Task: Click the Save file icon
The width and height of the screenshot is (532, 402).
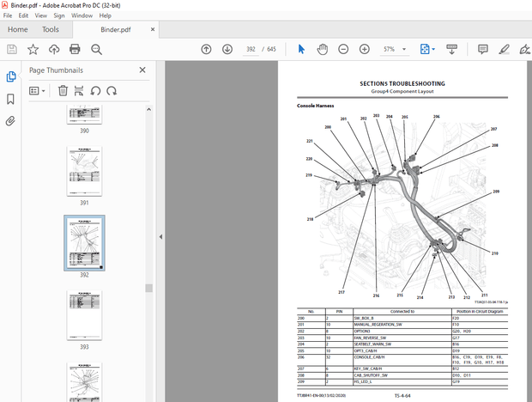Action: pos(12,50)
